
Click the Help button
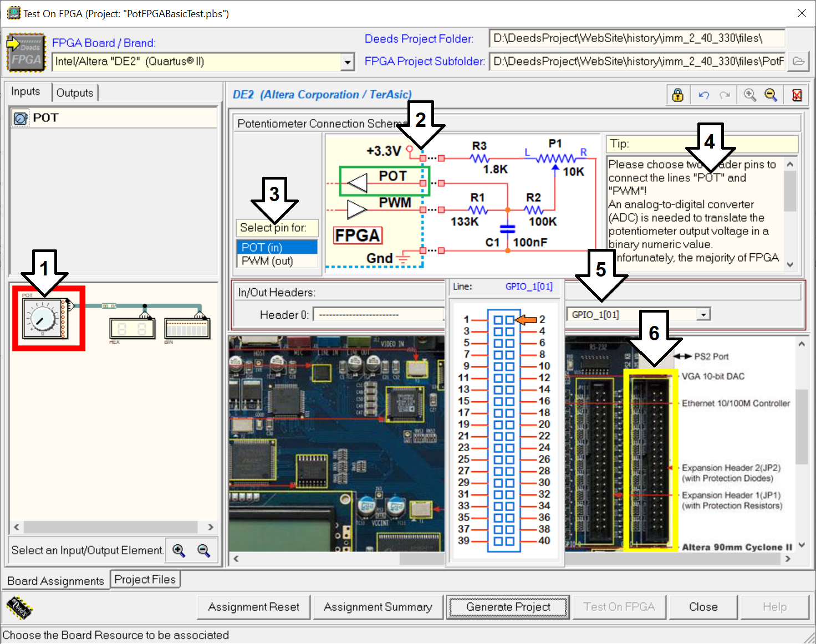pyautogui.click(x=774, y=607)
